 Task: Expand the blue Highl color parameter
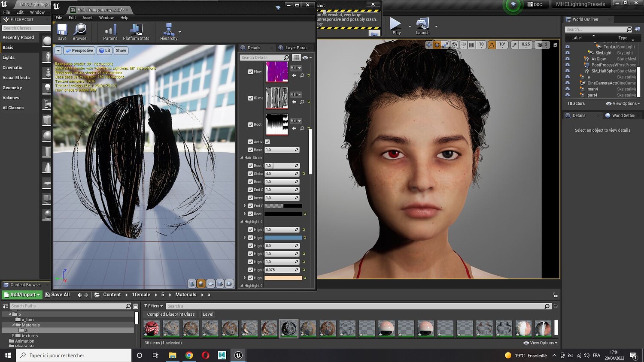(245, 238)
